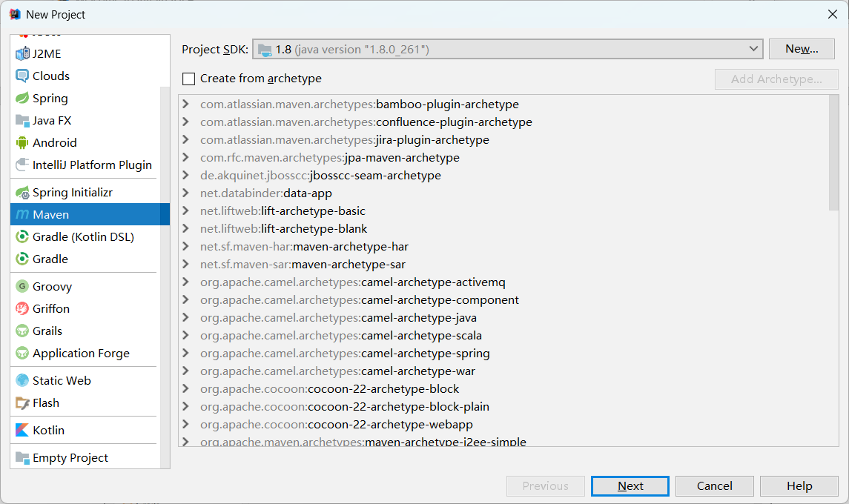Click the Previous button

coord(545,486)
